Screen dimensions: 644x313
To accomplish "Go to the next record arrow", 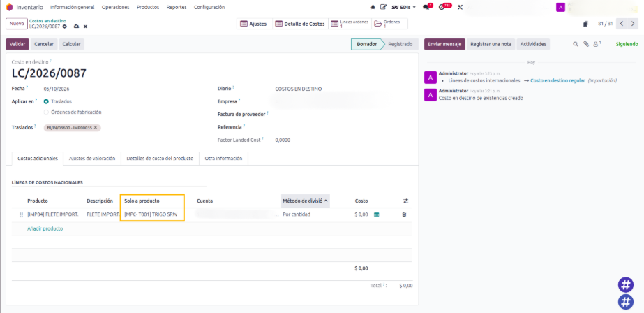I will click(633, 24).
